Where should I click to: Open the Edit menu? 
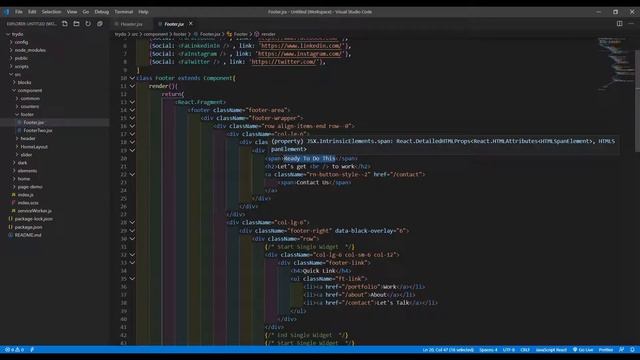coord(32,12)
